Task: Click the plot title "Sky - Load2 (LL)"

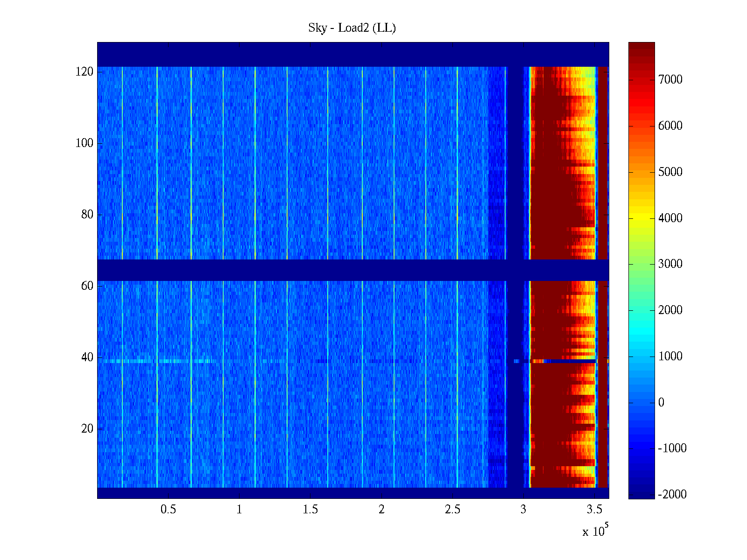Action: [352, 28]
